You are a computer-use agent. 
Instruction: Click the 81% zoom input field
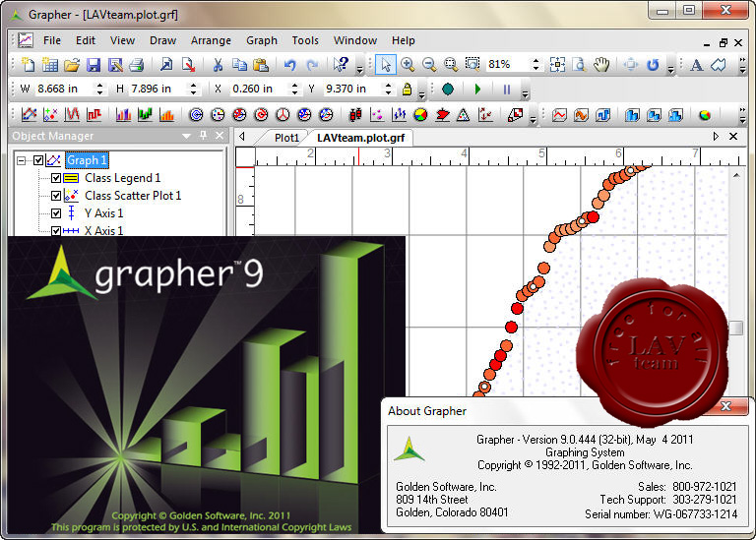pyautogui.click(x=508, y=65)
